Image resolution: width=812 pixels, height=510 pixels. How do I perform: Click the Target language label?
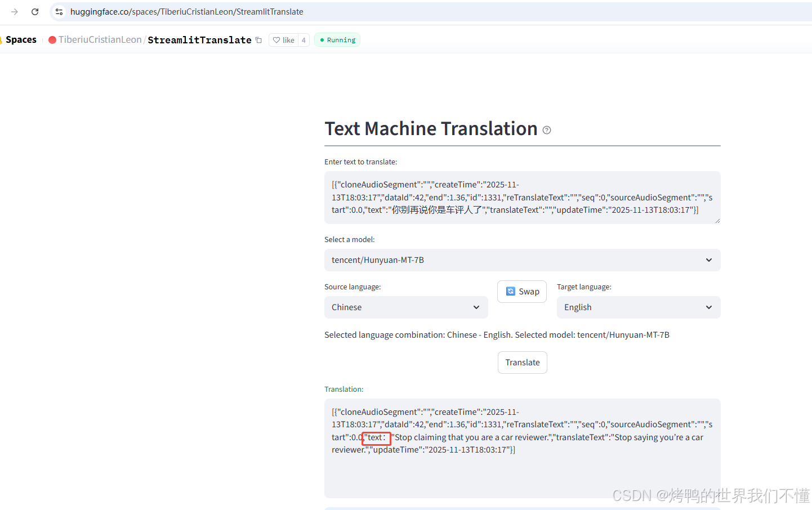[584, 287]
